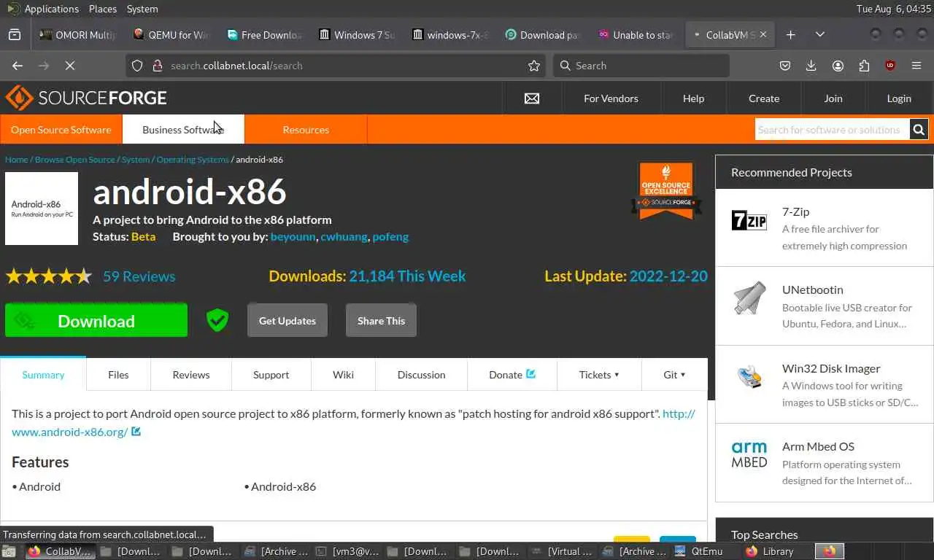Switch to the Download pa tab
Image resolution: width=934 pixels, height=560 pixels.
tap(542, 34)
